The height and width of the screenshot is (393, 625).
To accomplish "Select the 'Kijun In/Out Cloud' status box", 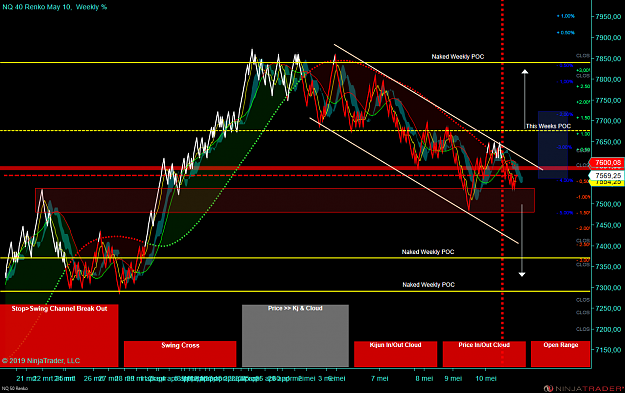I will 395,354.
